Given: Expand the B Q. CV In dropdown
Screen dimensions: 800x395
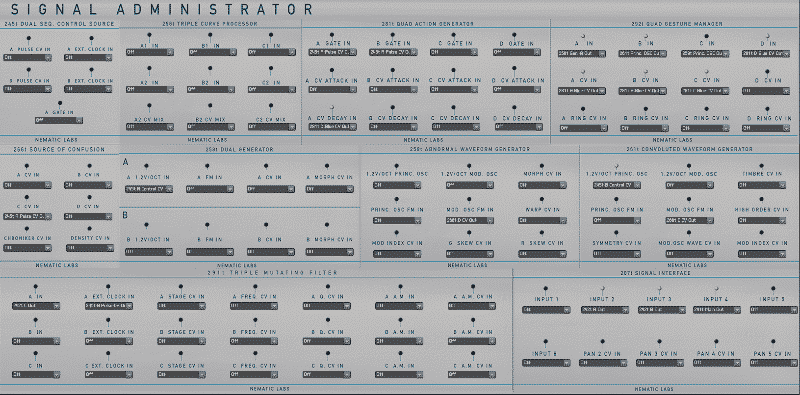Looking at the screenshot, I should (328, 341).
